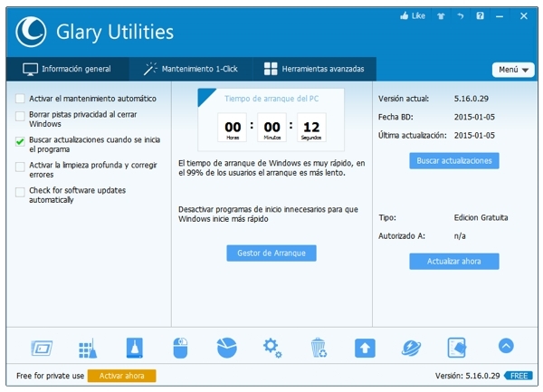Click the undo restore arrow icon
The width and height of the screenshot is (543, 392).
(461, 16)
